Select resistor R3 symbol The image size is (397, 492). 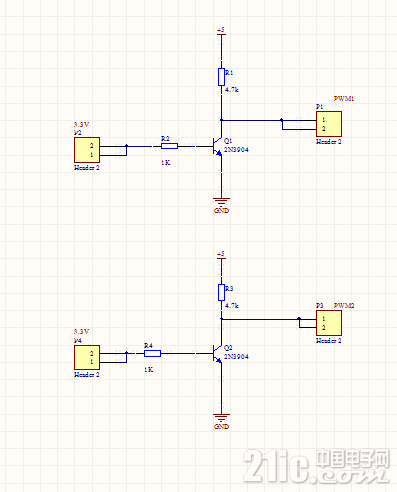pos(221,293)
